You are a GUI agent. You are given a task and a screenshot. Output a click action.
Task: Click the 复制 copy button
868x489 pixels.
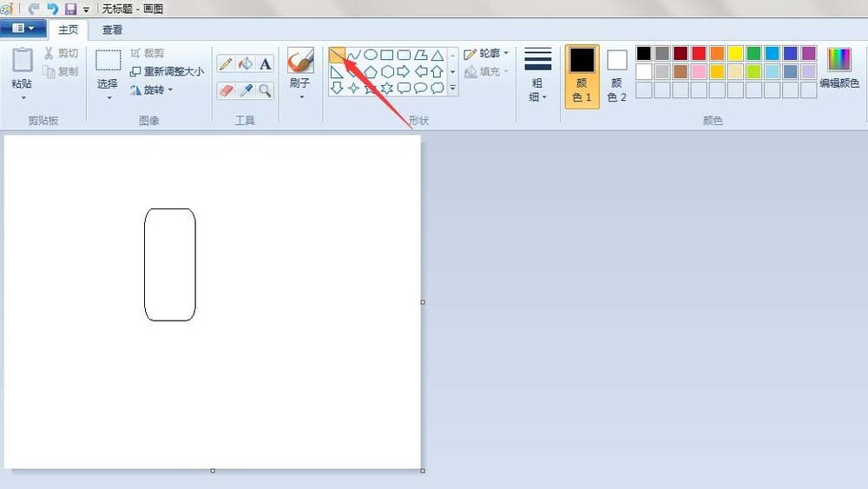click(61, 71)
